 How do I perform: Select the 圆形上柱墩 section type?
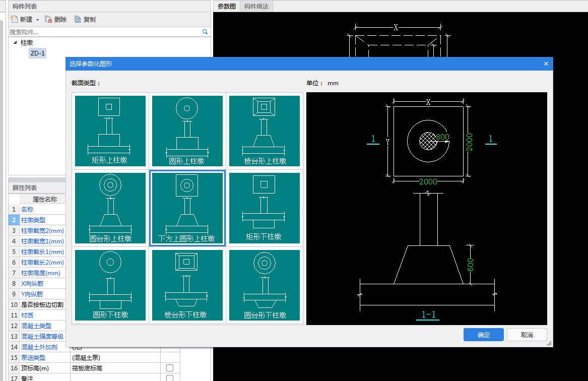coord(187,131)
